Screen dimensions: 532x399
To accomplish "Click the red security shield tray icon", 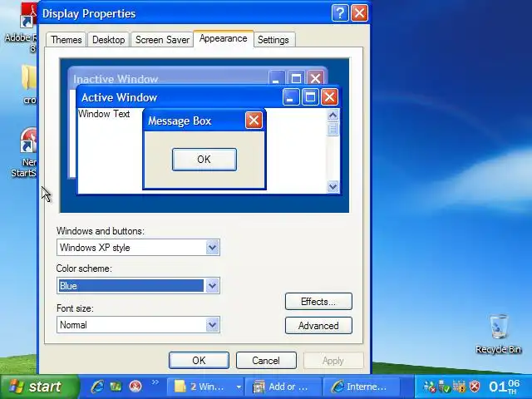I will coord(475,387).
